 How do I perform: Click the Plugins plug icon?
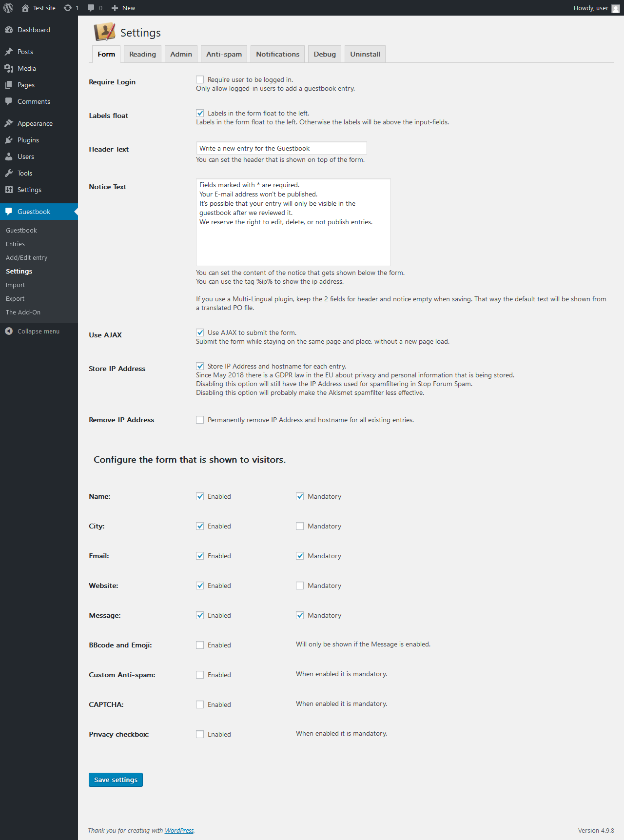coord(9,140)
